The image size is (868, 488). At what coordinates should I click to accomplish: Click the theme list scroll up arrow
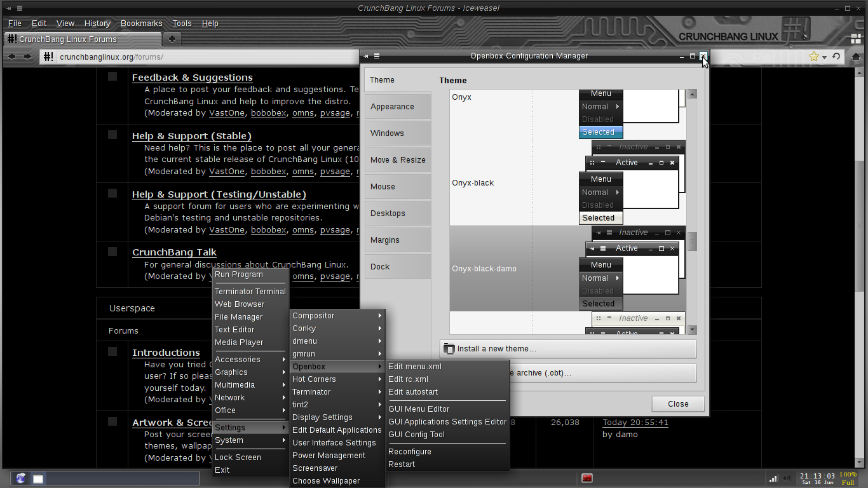pyautogui.click(x=693, y=94)
